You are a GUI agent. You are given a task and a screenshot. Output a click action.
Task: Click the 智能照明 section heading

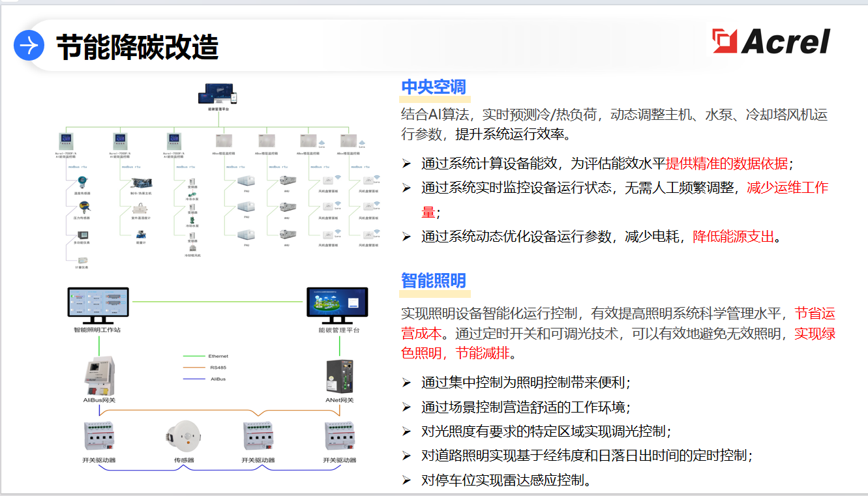(x=433, y=280)
